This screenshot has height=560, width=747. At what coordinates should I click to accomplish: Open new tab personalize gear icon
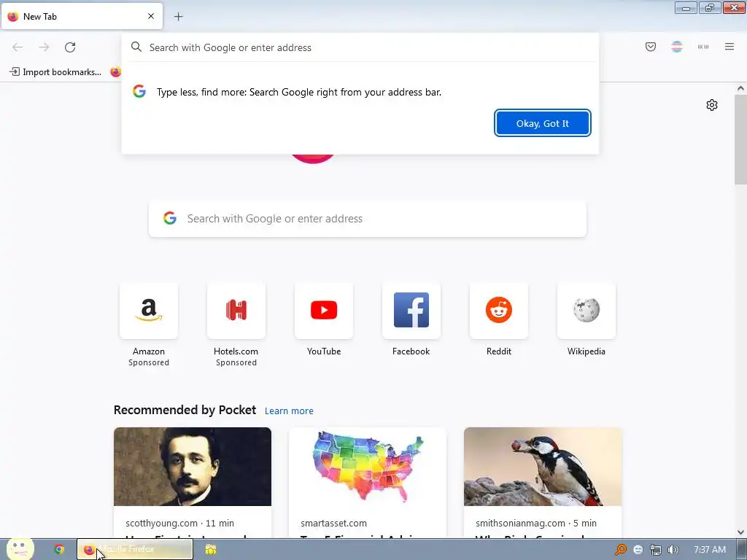click(x=712, y=105)
